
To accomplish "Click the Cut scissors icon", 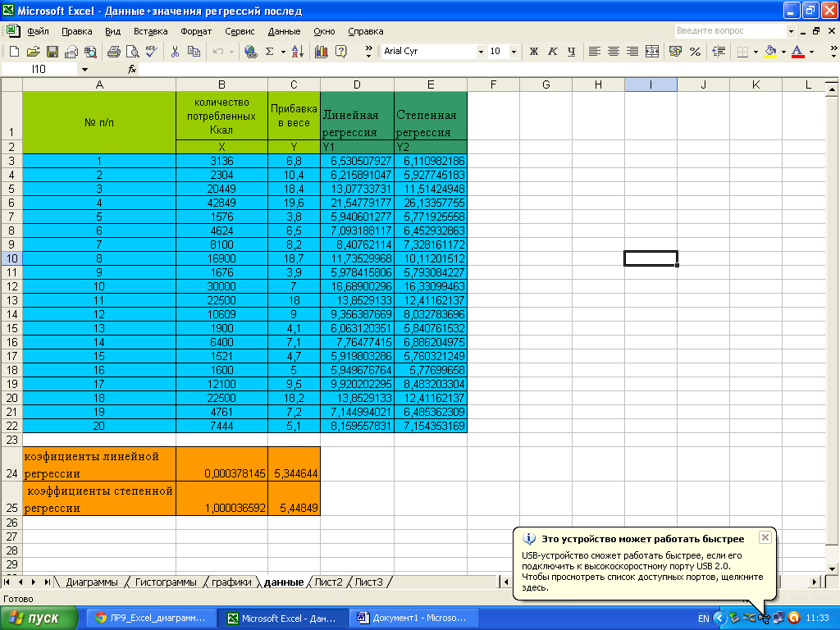I will 175,52.
